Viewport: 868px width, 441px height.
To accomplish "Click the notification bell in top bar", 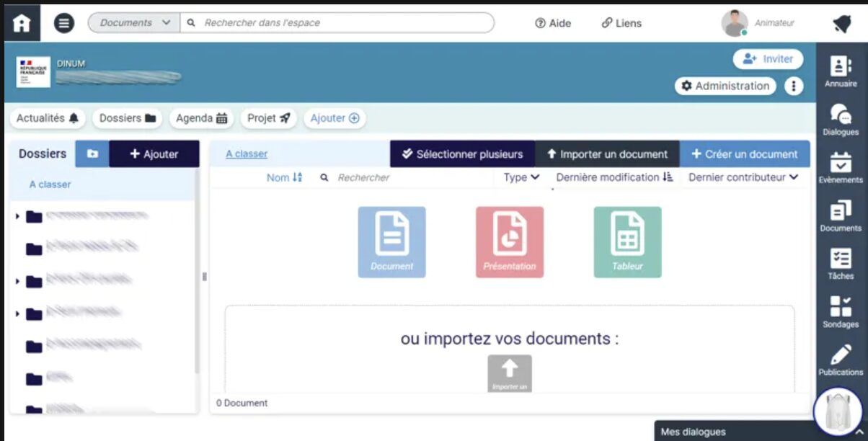I will 841,24.
